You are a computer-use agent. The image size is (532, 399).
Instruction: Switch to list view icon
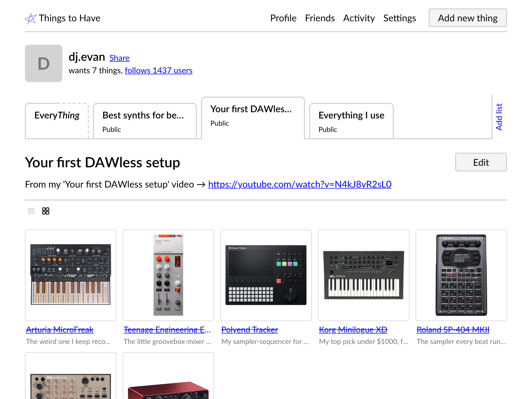pyautogui.click(x=31, y=211)
